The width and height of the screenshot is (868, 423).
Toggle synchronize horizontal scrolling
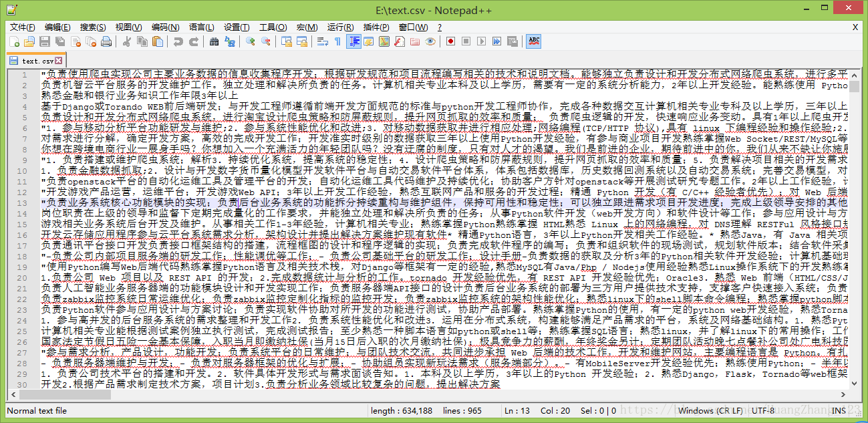(x=302, y=41)
